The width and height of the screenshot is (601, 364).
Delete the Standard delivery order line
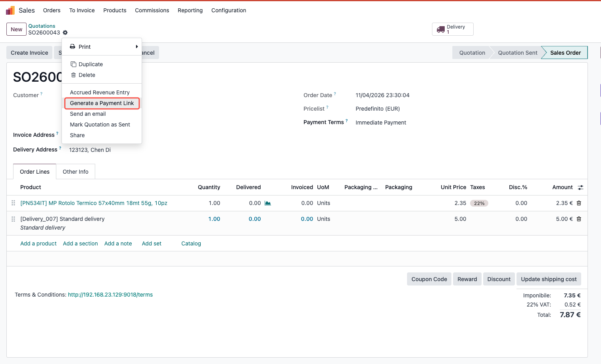[x=579, y=219]
